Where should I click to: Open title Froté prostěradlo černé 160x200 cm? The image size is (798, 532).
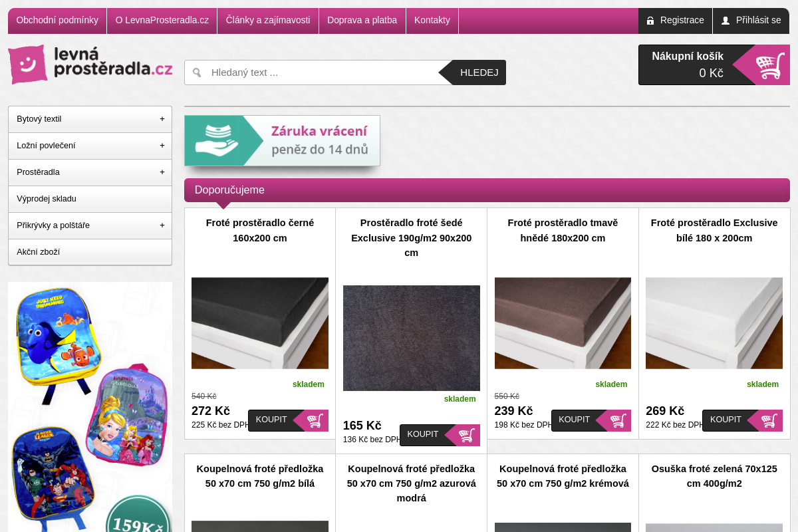(x=260, y=230)
